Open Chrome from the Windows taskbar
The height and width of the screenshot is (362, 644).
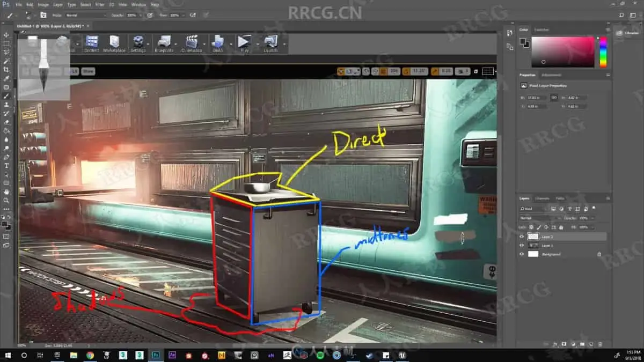(90, 355)
